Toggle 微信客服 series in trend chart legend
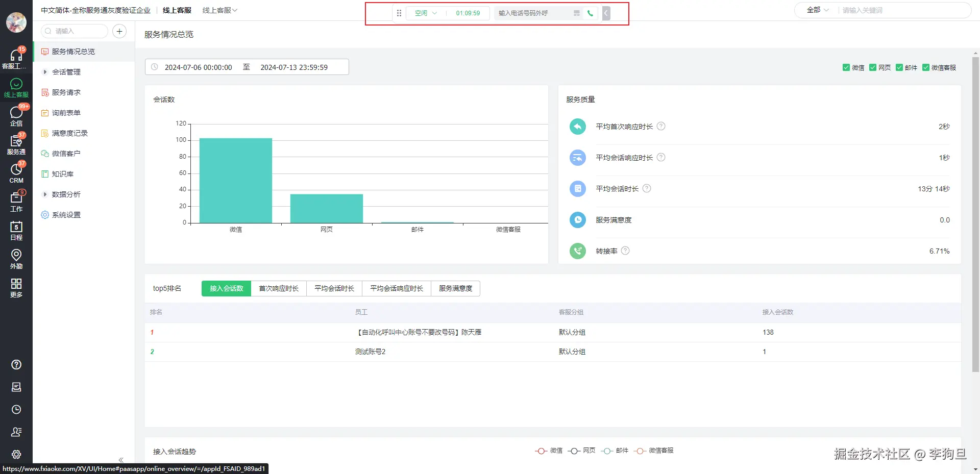 (654, 451)
